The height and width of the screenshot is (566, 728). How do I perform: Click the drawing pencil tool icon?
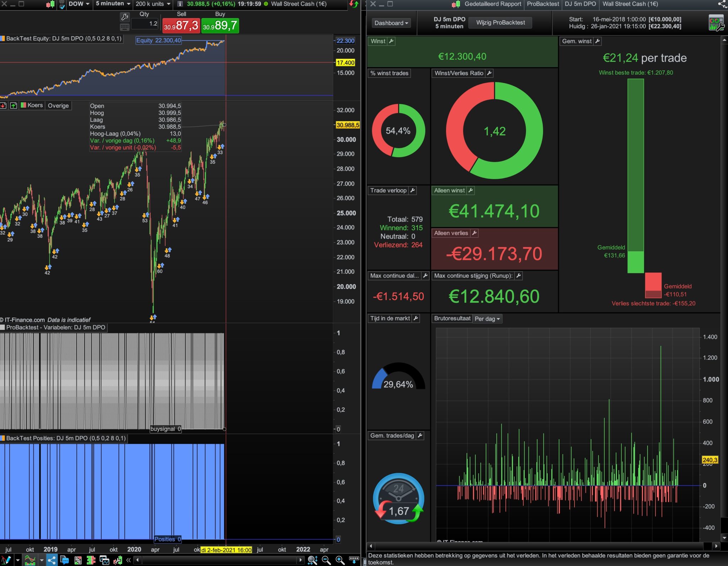click(x=6, y=560)
